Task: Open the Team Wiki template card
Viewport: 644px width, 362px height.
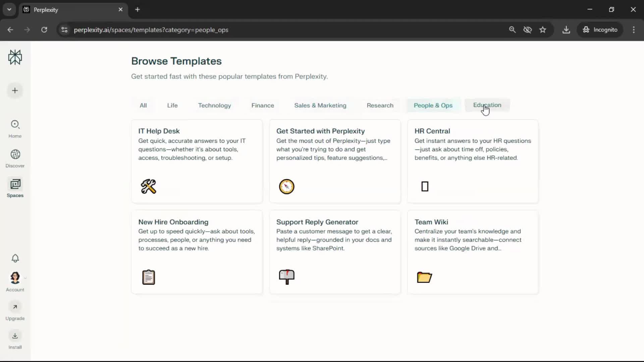Action: (473, 252)
